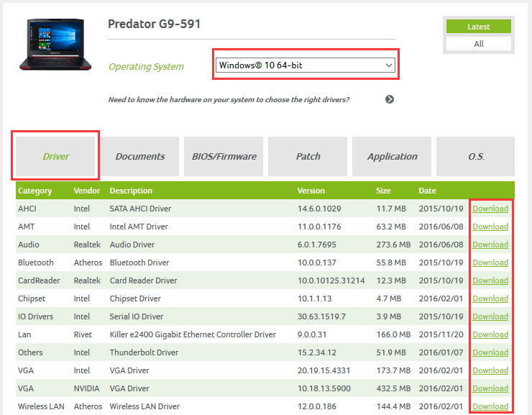
Task: Download the Killer e2400 Ethernet Driver
Action: [490, 334]
